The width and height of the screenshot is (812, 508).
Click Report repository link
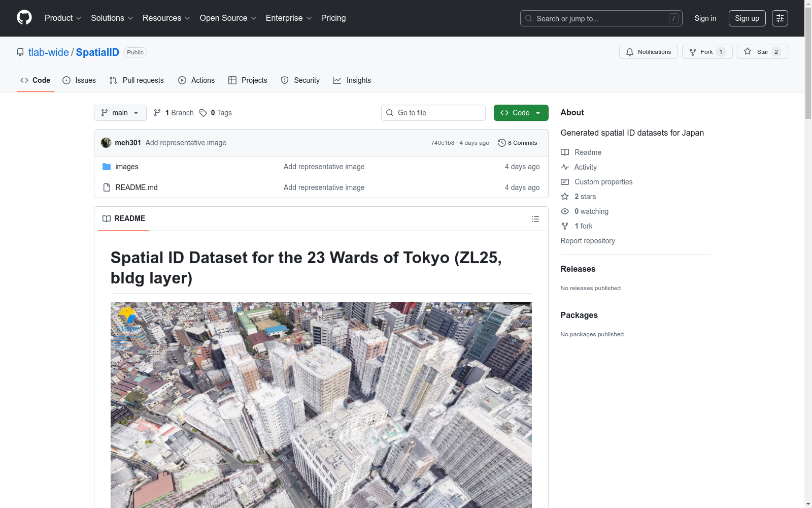[x=588, y=241]
